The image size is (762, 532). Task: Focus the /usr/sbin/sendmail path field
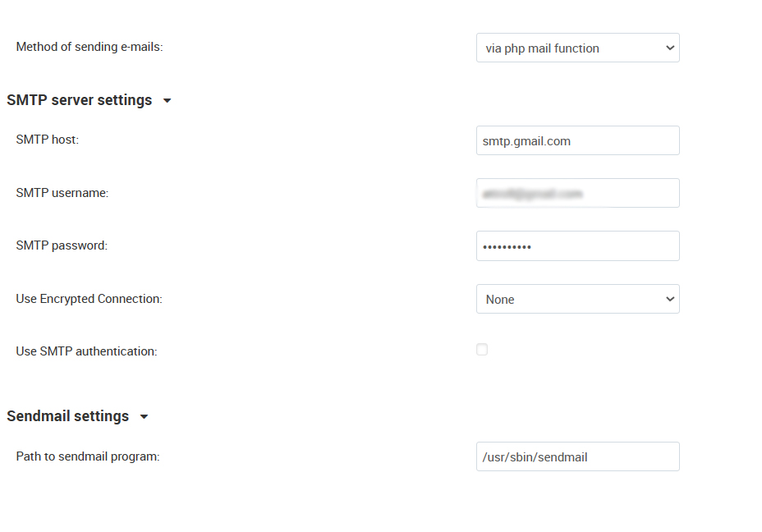click(x=578, y=456)
